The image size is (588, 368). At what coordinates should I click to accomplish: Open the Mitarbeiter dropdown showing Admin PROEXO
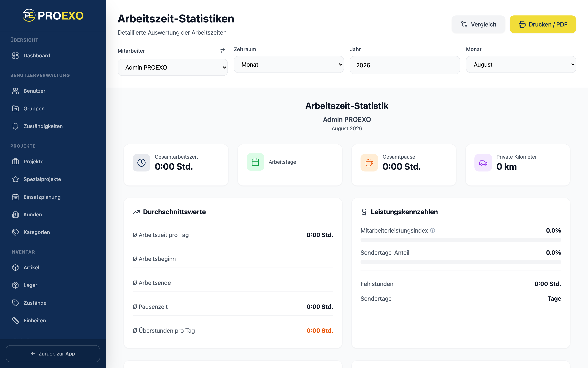pyautogui.click(x=173, y=67)
